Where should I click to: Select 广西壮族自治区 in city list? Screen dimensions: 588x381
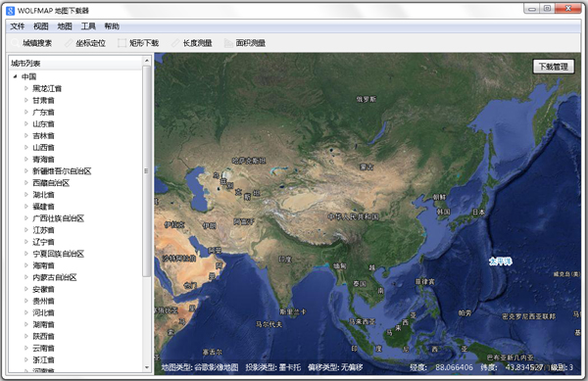coord(58,218)
